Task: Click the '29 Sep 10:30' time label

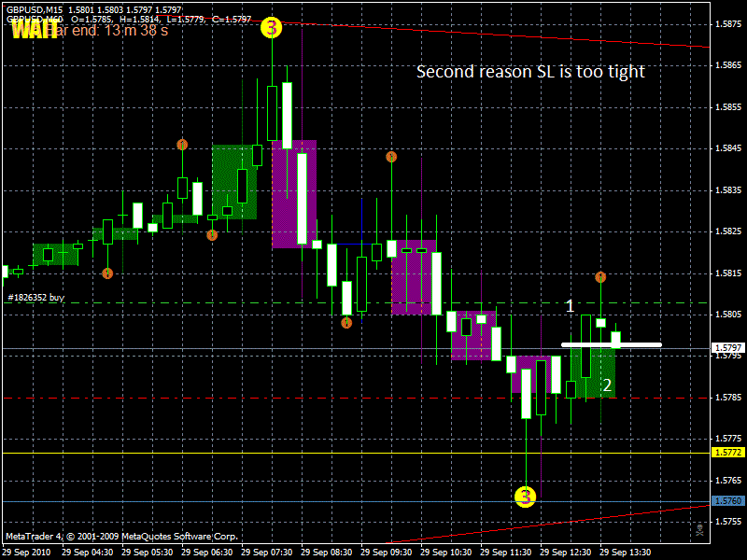Action: click(446, 553)
